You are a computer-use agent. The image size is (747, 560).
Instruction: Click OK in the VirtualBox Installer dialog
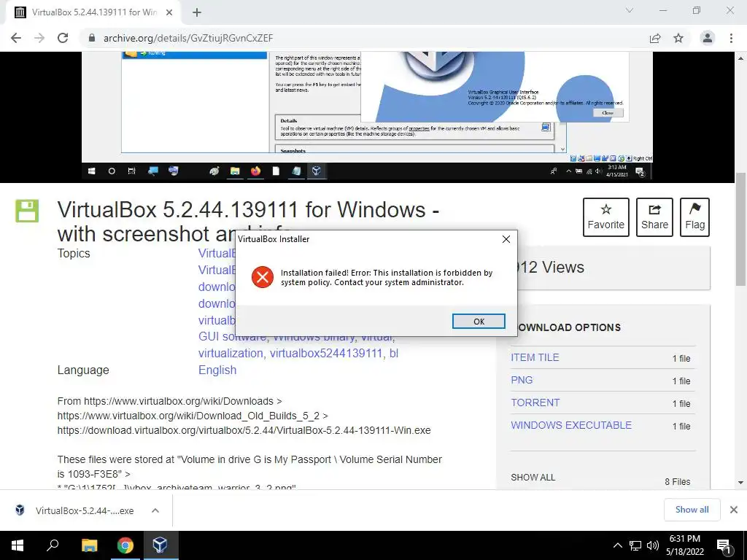click(x=479, y=322)
